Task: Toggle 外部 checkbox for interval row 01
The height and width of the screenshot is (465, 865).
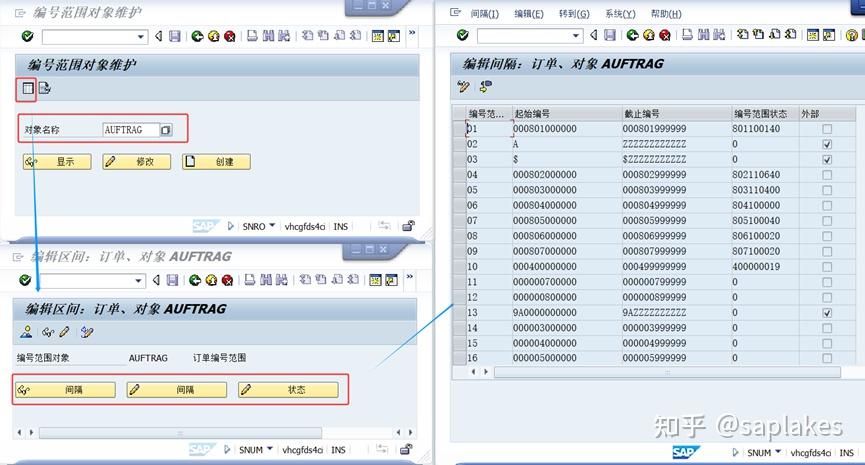Action: 826,129
